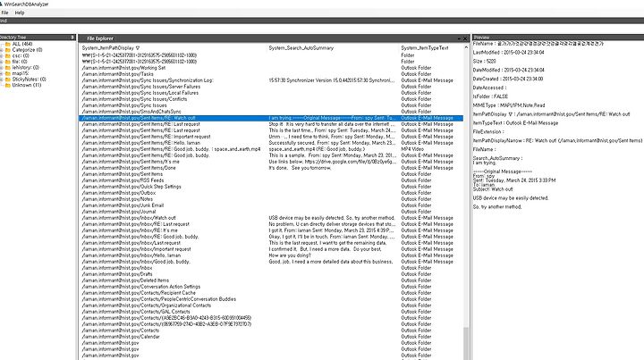Open the File menu
This screenshot has height=360, width=644.
point(5,13)
